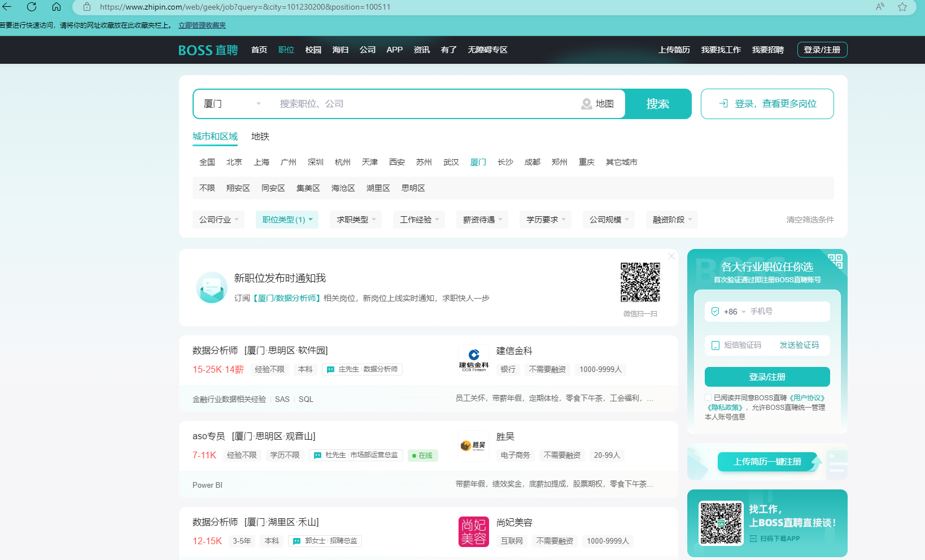The width and height of the screenshot is (925, 560).
Task: Select 城市和区域 tab
Action: pyautogui.click(x=215, y=137)
